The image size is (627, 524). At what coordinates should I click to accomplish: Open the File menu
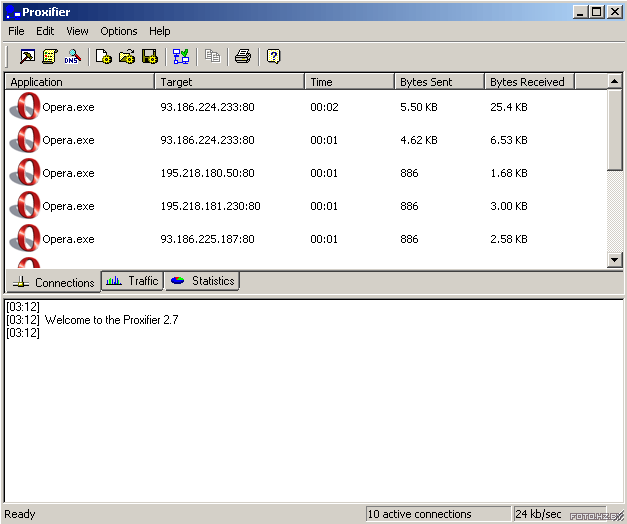point(16,31)
